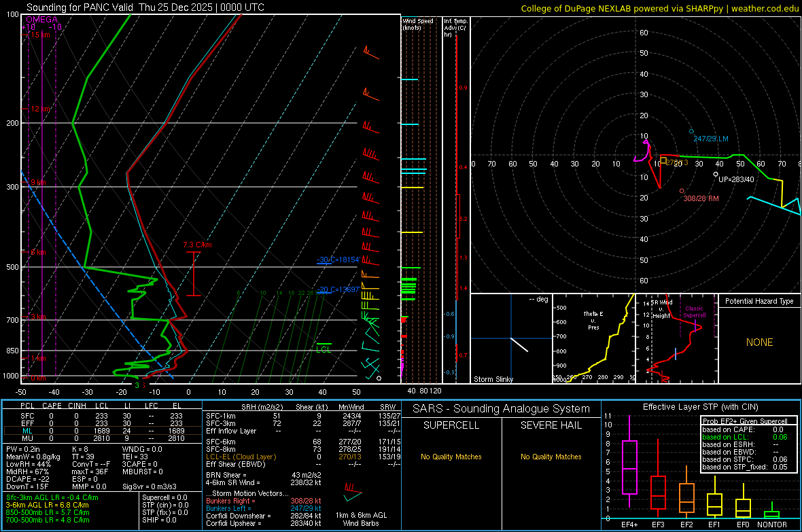Viewport: 802px width, 532px height.
Task: Click the '850-500mb LR = 5.7 C/km' line
Action: (x=48, y=512)
